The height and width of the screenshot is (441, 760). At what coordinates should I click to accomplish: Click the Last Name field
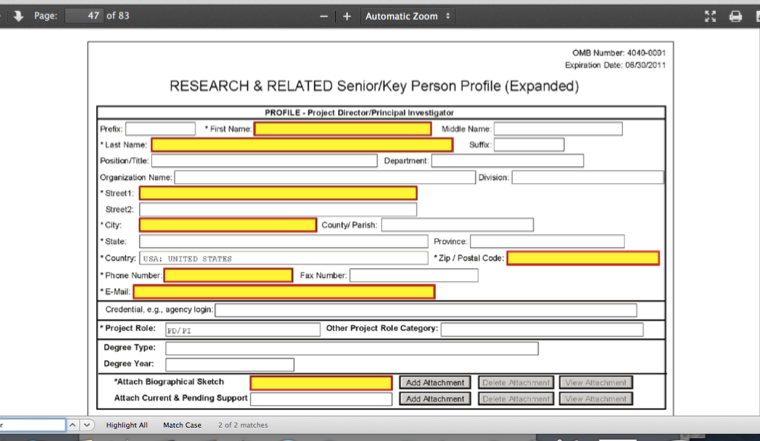[x=288, y=145]
